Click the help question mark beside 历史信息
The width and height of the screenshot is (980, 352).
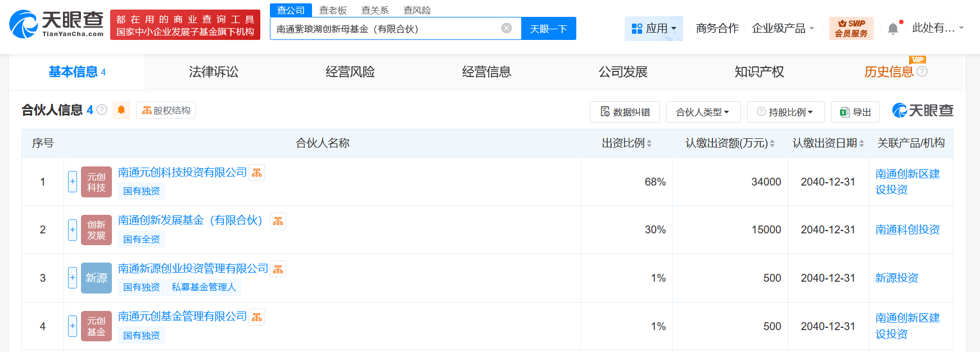pyautogui.click(x=922, y=71)
